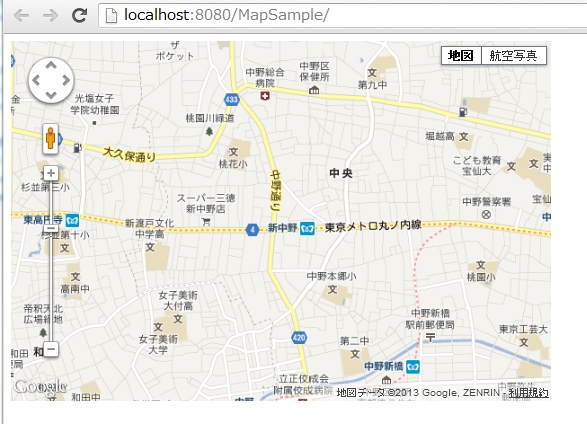Image resolution: width=587 pixels, height=424 pixels.
Task: Click the 高南中 school icon
Action: pos(75,277)
